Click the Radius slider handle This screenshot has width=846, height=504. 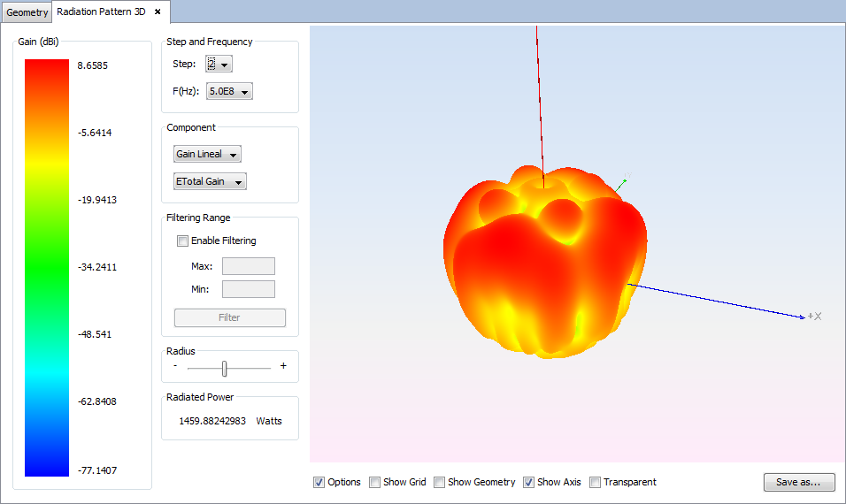tap(225, 368)
